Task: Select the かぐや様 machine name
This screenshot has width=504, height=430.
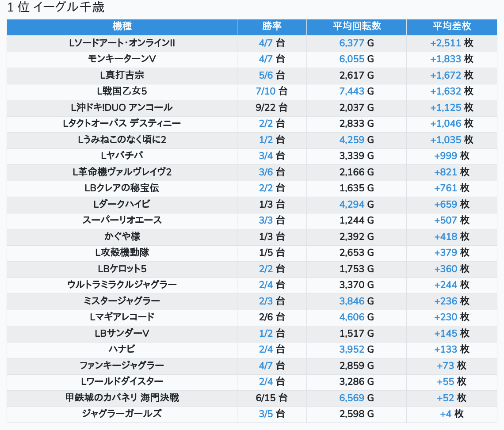Action: [122, 236]
